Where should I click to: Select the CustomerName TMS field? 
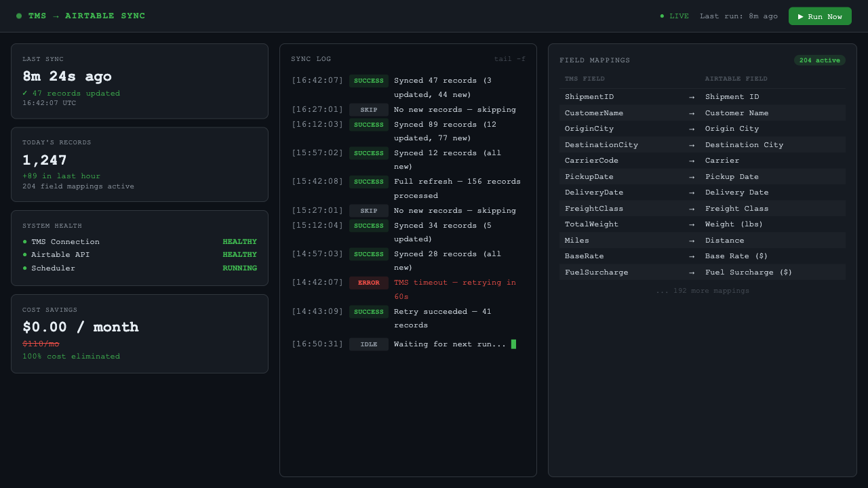[x=594, y=113]
